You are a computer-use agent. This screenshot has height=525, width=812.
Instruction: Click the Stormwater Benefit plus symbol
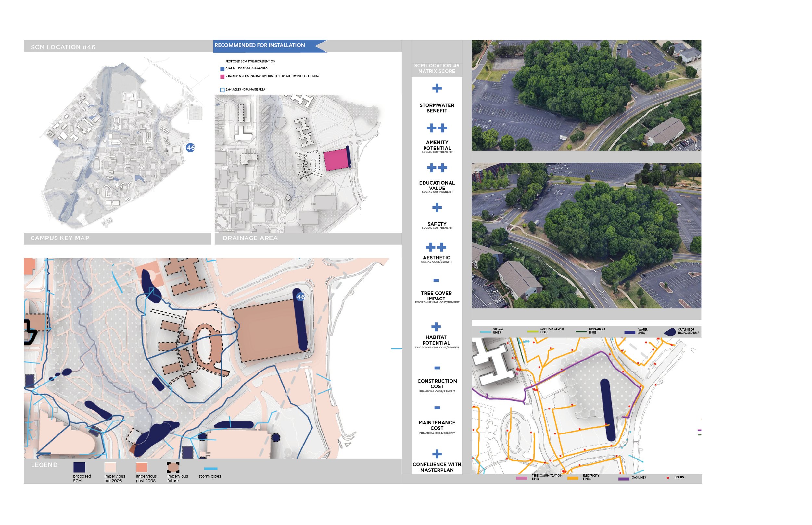pos(437,89)
